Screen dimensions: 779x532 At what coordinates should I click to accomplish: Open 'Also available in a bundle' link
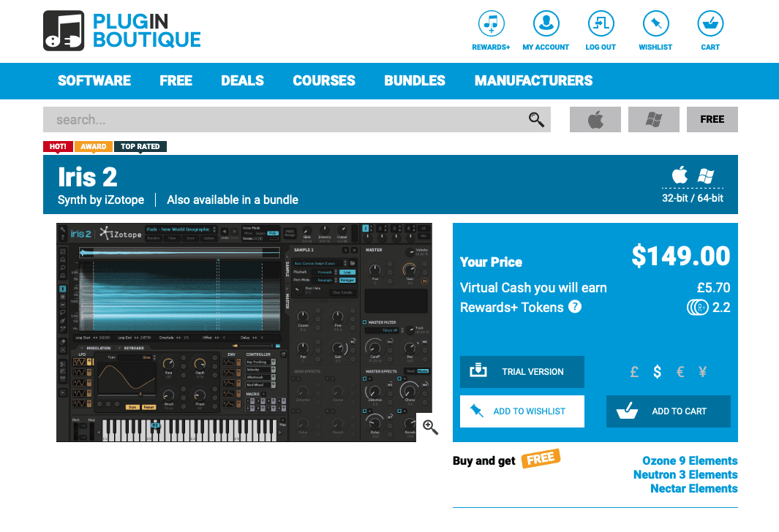tap(233, 200)
